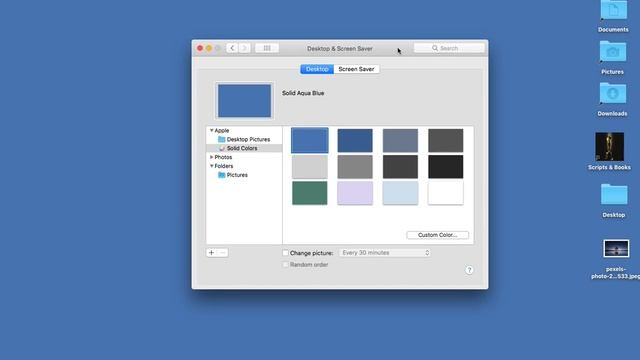Choose the black color swatch
This screenshot has height=360, width=640.
pyautogui.click(x=446, y=167)
